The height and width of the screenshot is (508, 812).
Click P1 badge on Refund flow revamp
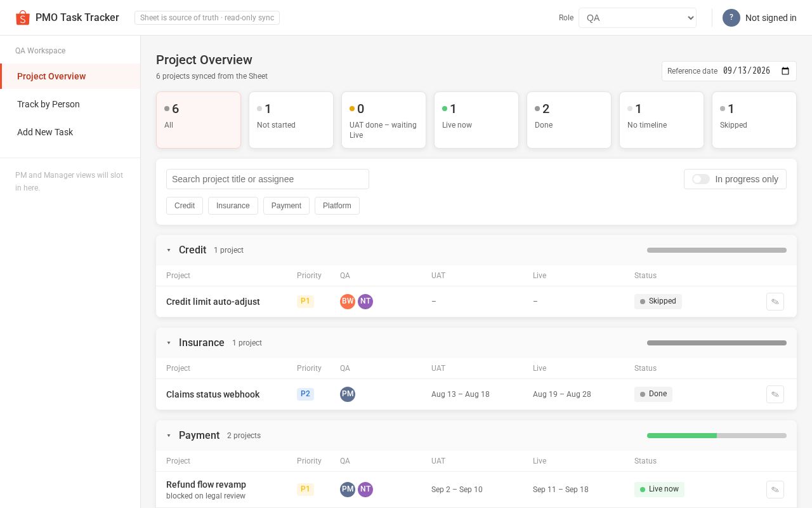coord(305,489)
